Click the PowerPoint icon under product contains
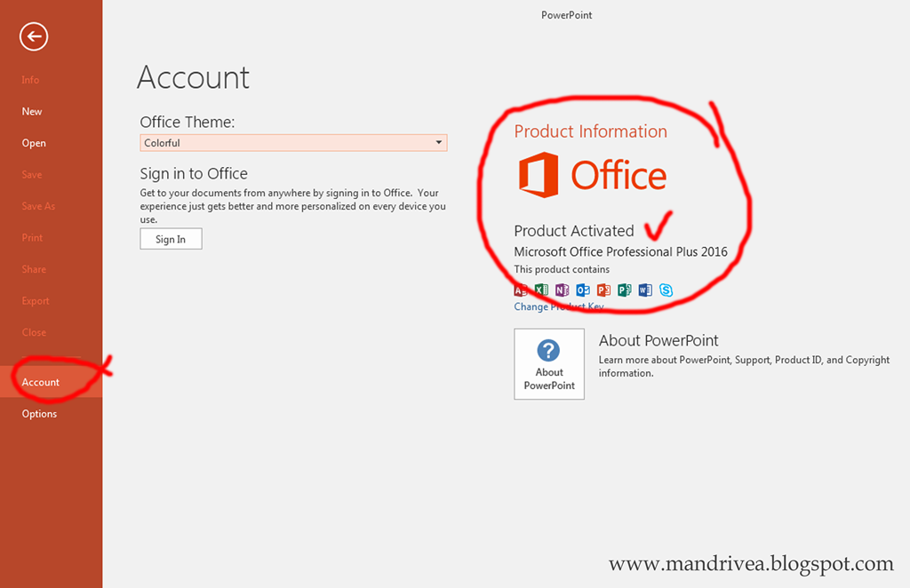910x588 pixels. point(603,290)
